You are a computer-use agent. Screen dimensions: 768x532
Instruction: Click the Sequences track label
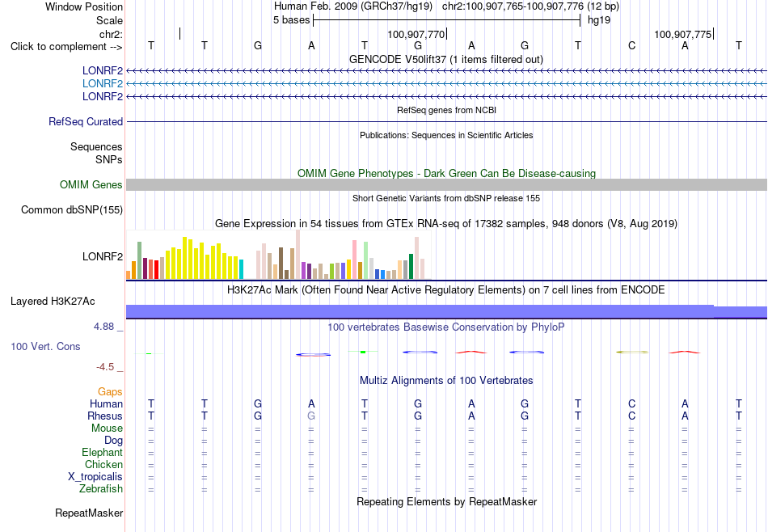coord(96,146)
